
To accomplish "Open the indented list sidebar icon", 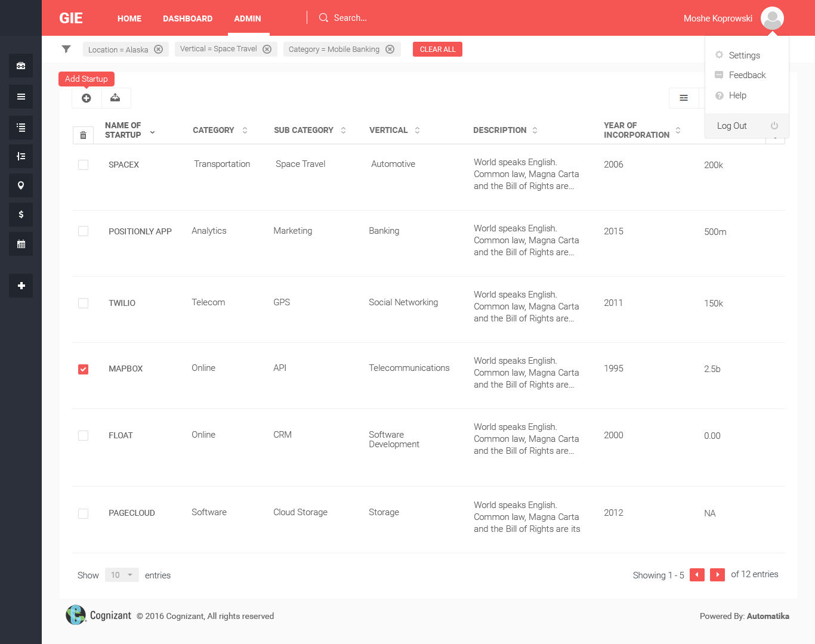I will (x=21, y=156).
